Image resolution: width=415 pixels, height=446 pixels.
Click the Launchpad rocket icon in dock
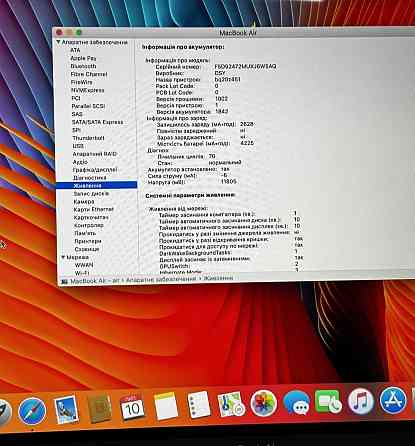point(4,412)
